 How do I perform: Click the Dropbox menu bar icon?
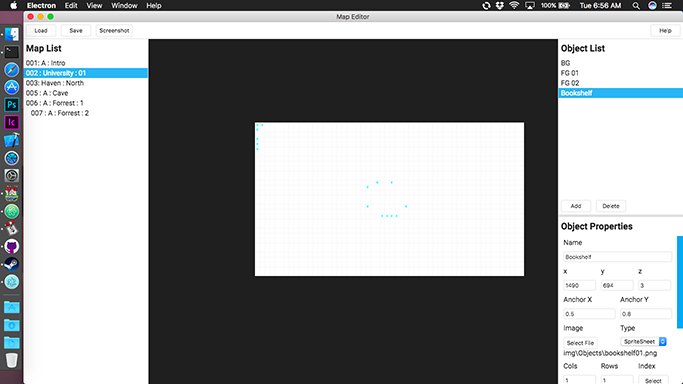pos(500,5)
